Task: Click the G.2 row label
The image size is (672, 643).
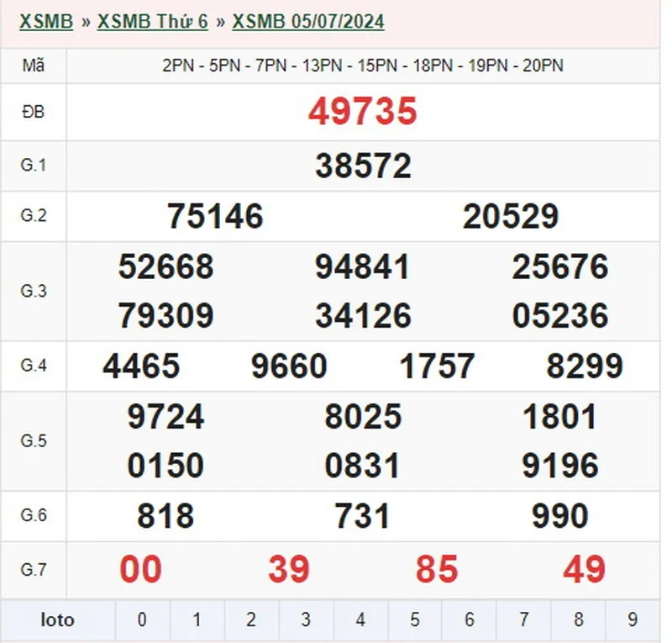Action: [x=34, y=215]
